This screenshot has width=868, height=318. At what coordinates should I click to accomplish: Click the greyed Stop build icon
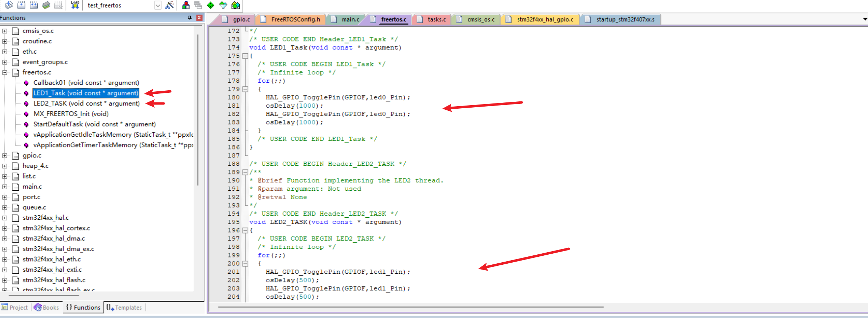tap(58, 5)
